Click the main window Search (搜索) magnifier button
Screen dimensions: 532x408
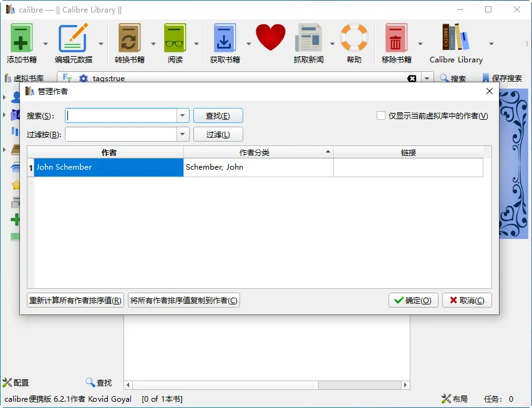click(453, 79)
